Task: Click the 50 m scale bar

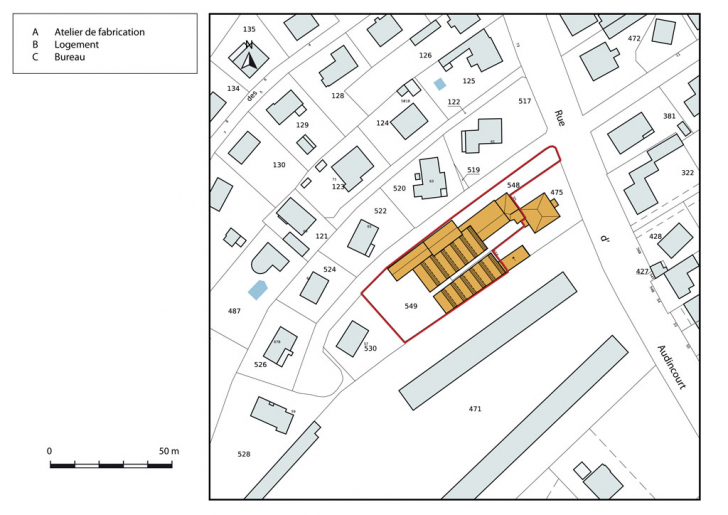Action: [114, 465]
